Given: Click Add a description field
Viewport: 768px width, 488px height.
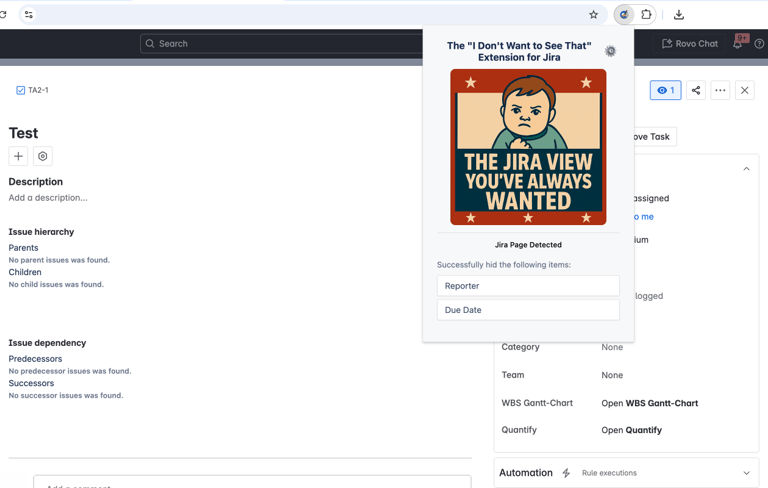Looking at the screenshot, I should pyautogui.click(x=48, y=198).
